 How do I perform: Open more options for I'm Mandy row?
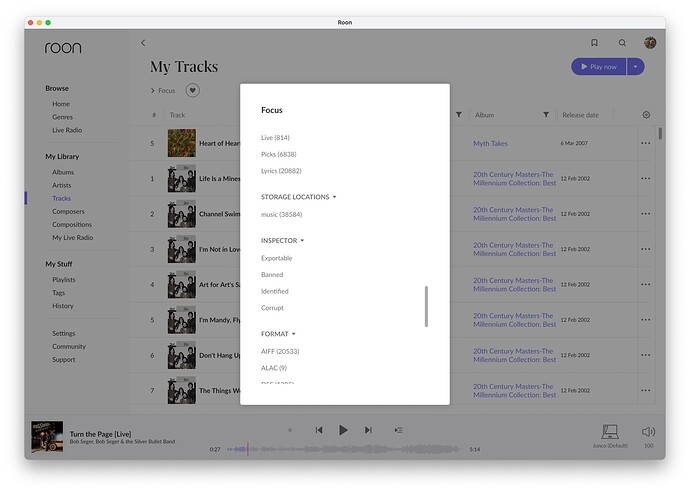click(646, 319)
